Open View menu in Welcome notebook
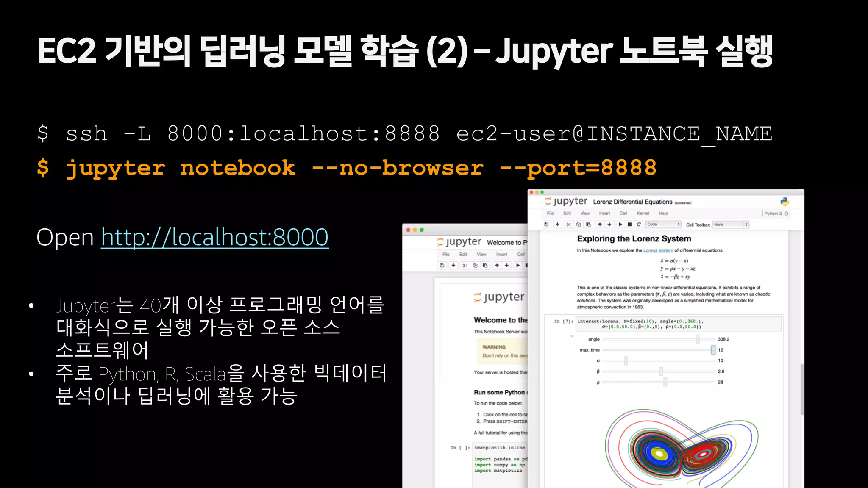 tap(481, 255)
